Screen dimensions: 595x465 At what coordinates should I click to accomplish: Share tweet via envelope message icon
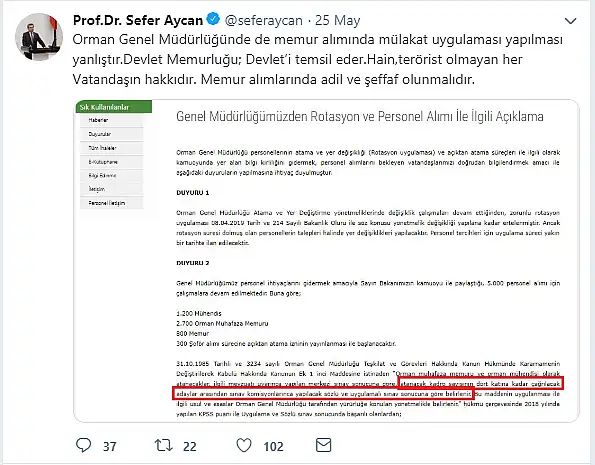[323, 445]
